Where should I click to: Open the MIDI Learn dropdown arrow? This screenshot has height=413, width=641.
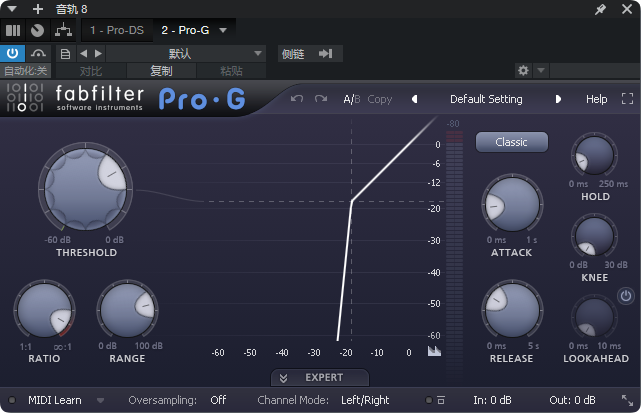coord(100,400)
